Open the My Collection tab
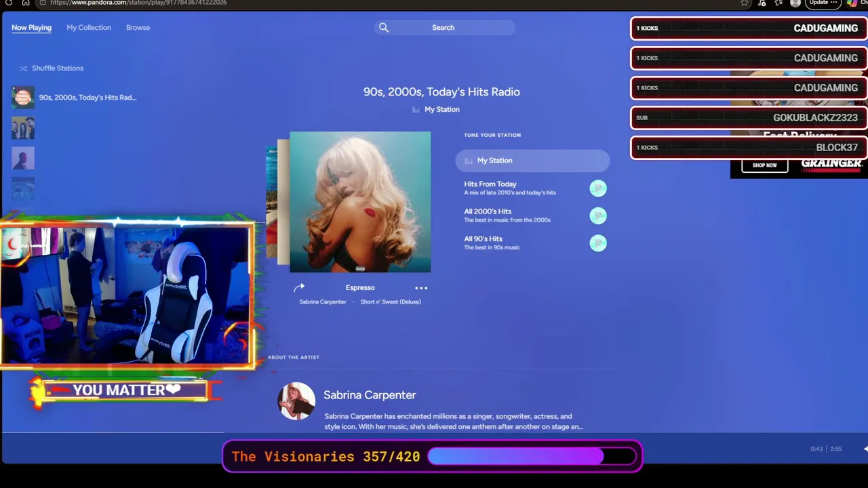The width and height of the screenshot is (868, 488). [89, 28]
